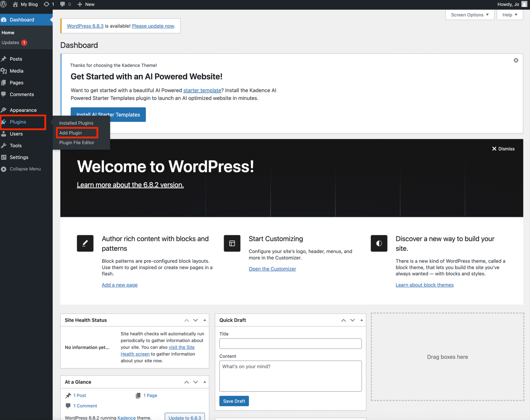530x420 pixels.
Task: Click the pencil icon for authoring content
Action: [x=85, y=243]
